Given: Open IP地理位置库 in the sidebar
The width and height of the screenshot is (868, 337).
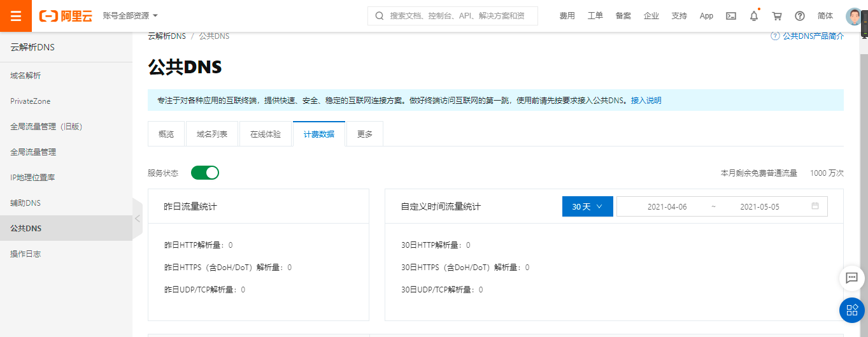Looking at the screenshot, I should (x=66, y=178).
